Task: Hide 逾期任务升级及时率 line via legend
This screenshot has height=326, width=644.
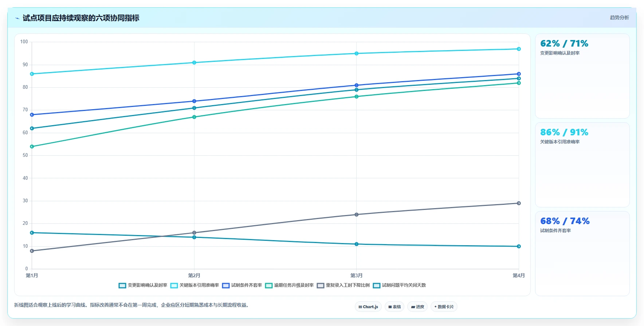Action: click(289, 285)
